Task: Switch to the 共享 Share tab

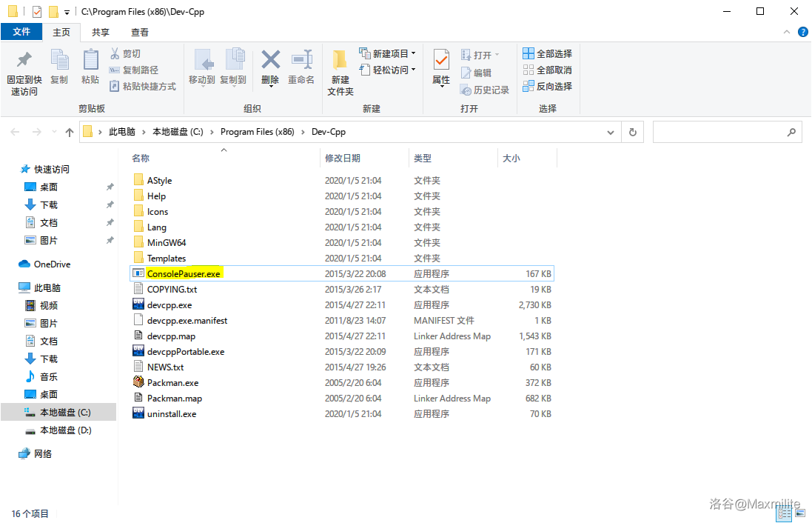Action: click(x=101, y=32)
